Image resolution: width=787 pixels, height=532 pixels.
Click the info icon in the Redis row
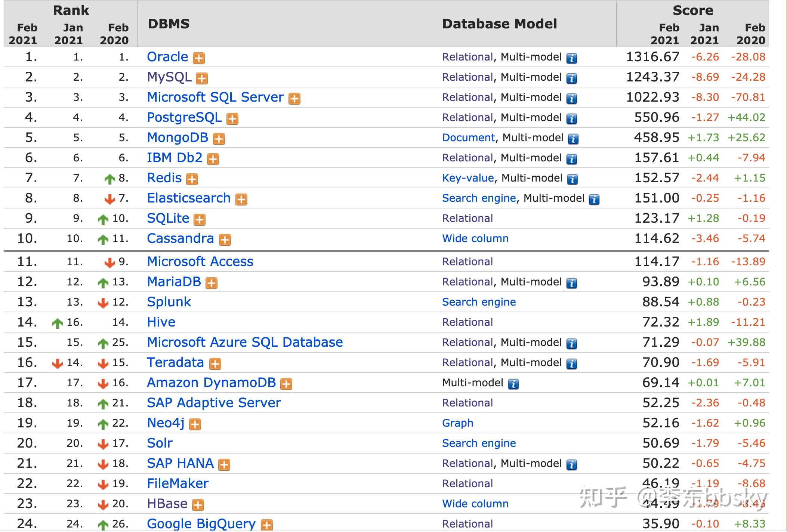coord(572,179)
